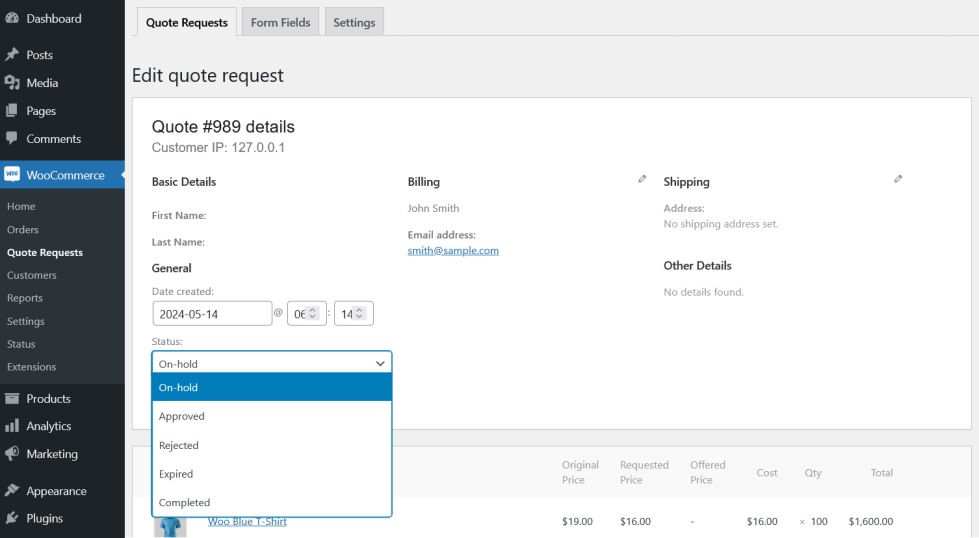979x538 pixels.
Task: Click the Comments bubble icon
Action: pyautogui.click(x=12, y=139)
